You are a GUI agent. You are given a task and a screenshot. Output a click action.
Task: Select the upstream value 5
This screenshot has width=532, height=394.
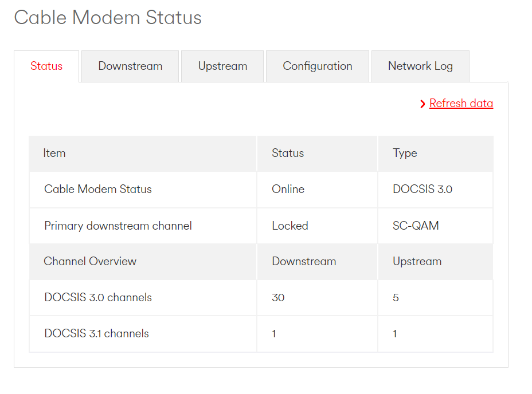(396, 298)
